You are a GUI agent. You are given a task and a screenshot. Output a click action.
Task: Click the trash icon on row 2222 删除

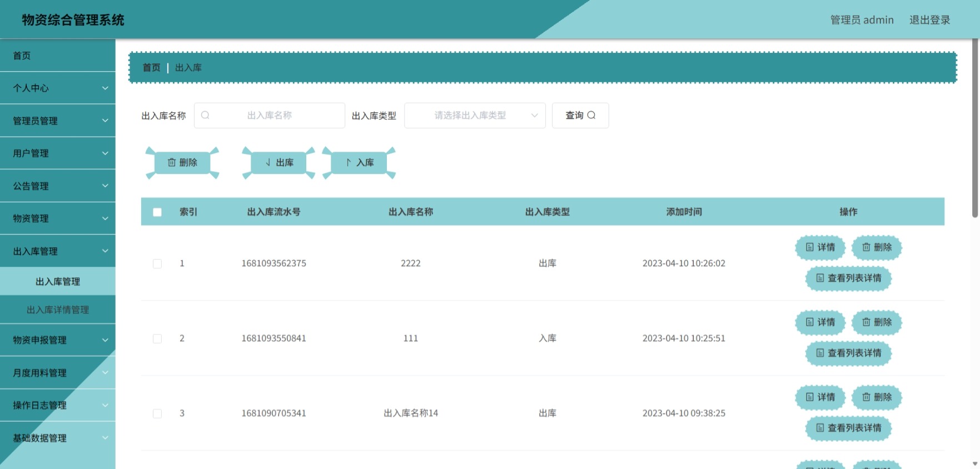pos(866,247)
